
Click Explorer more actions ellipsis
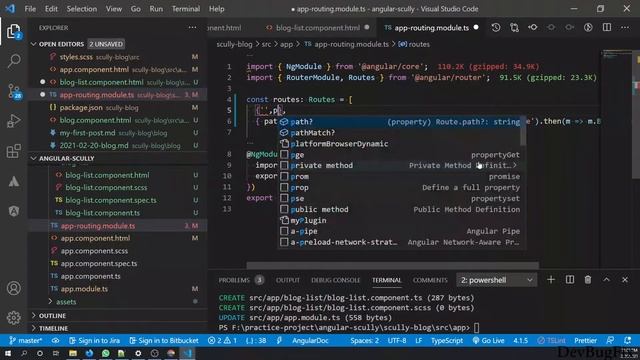[192, 27]
